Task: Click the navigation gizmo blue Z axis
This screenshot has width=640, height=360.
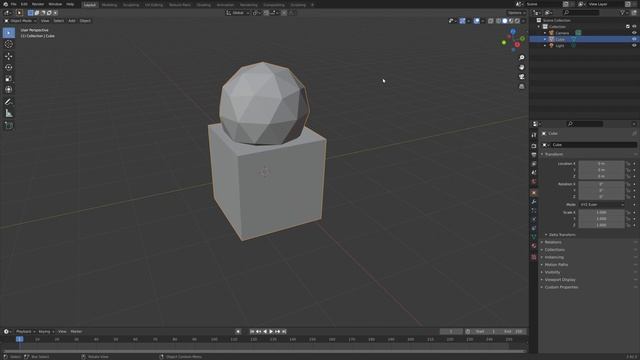Action: pos(513,31)
